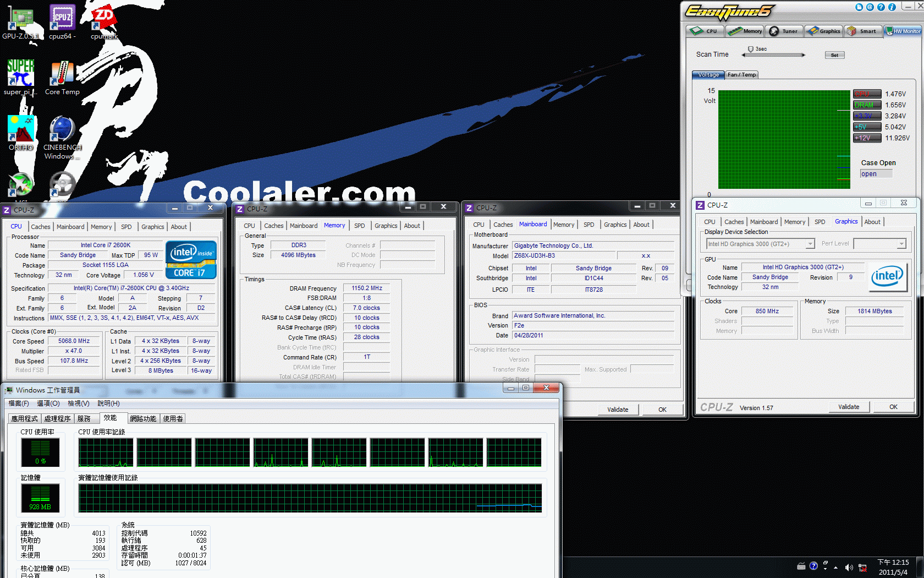Open the network icon with red X
The height and width of the screenshot is (578, 924).
click(x=862, y=568)
